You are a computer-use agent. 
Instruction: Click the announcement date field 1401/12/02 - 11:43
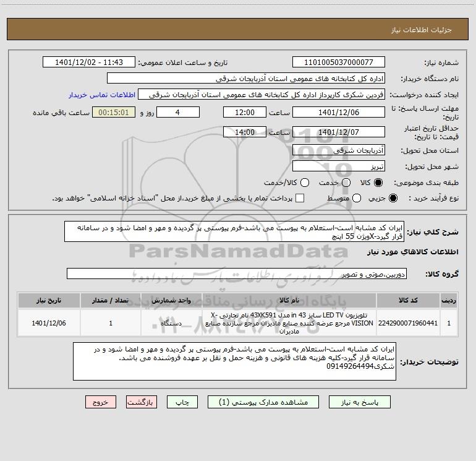(89, 62)
